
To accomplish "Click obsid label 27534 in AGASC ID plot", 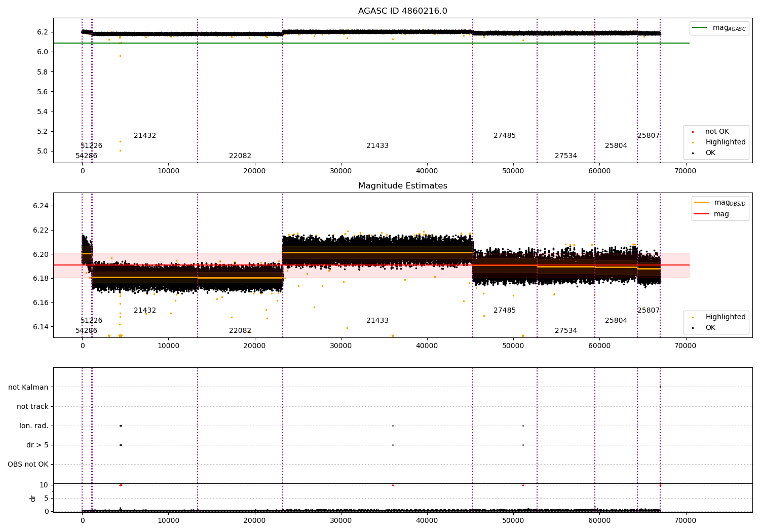I will 566,156.
